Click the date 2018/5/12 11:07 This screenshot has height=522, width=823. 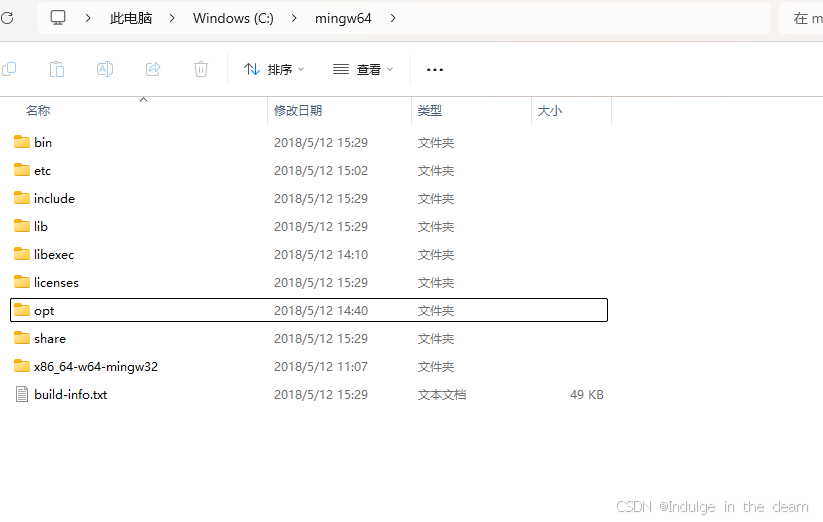click(x=321, y=367)
